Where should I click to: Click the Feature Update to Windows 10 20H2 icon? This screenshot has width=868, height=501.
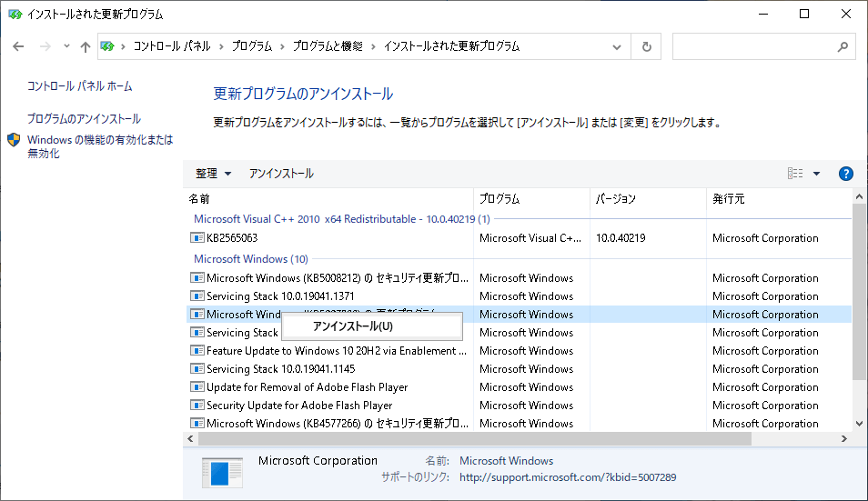coord(197,351)
